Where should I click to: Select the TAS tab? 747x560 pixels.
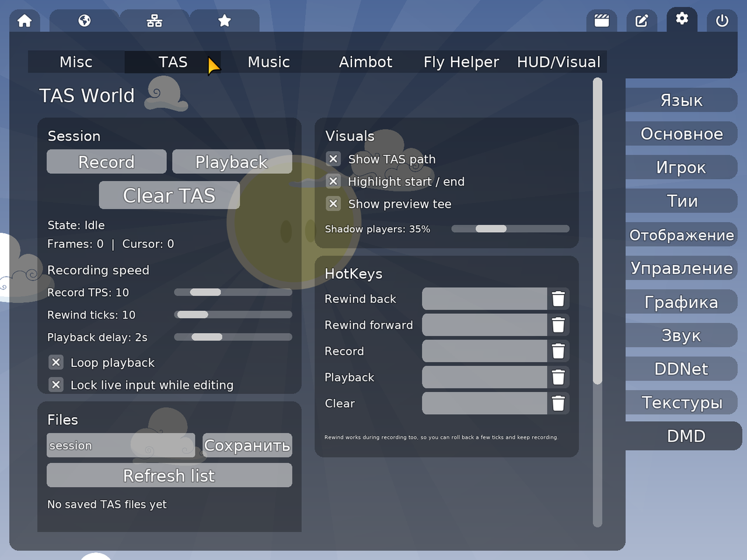pyautogui.click(x=173, y=62)
